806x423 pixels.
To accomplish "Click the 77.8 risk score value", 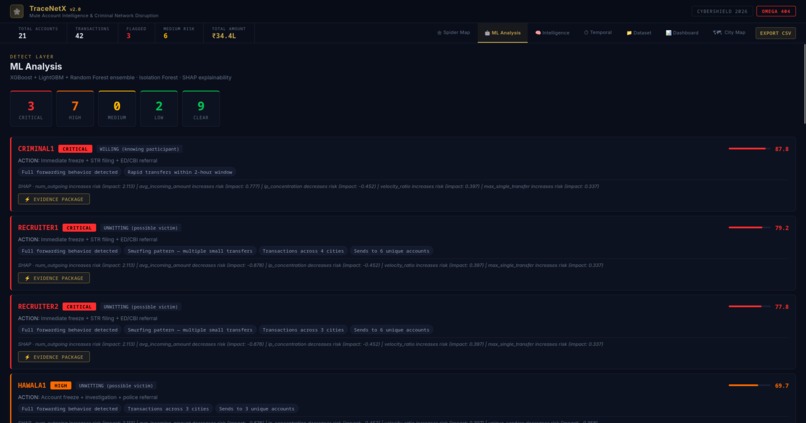I will click(x=781, y=307).
